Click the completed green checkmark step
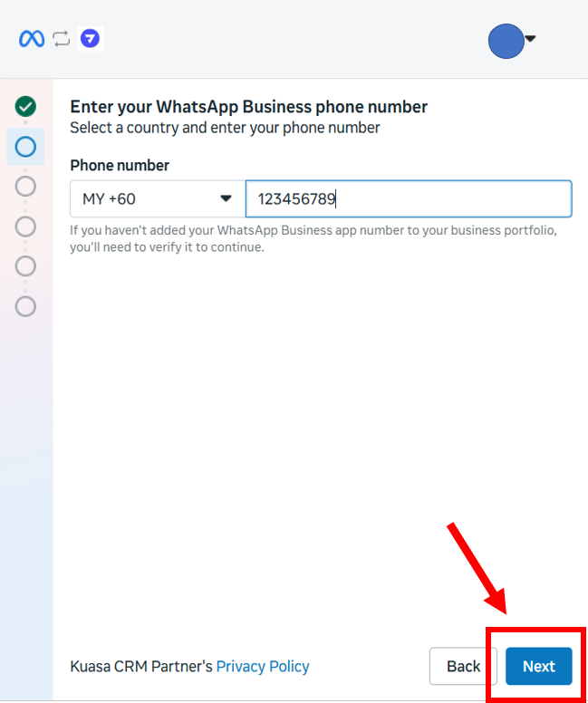The image size is (588, 703). pyautogui.click(x=25, y=106)
